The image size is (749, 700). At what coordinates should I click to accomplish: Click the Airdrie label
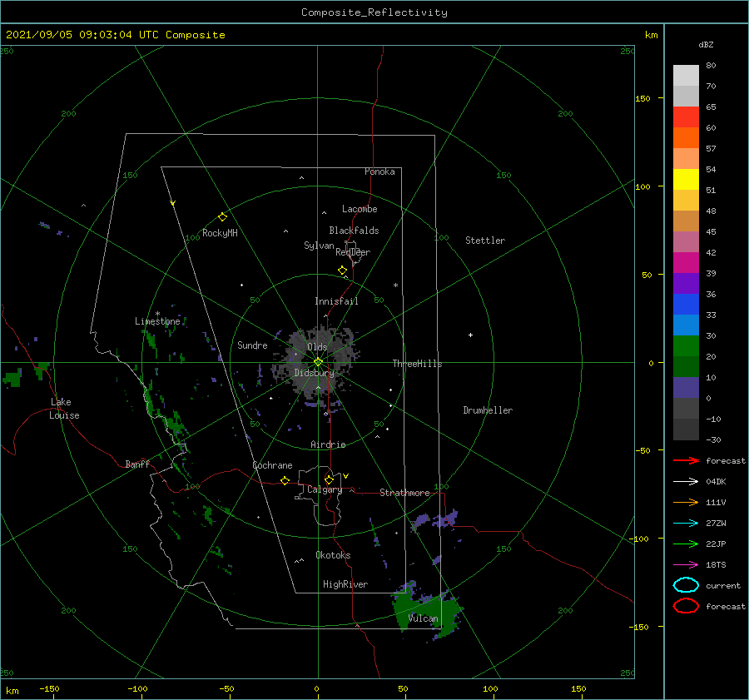(328, 444)
